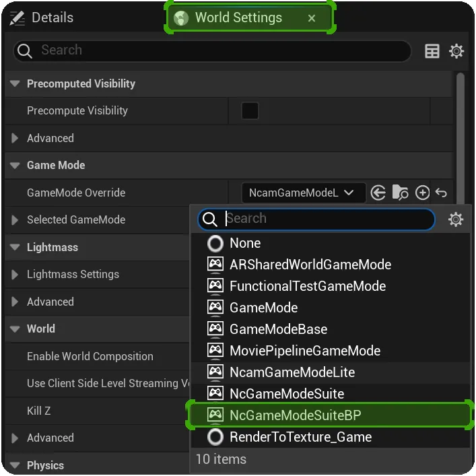The height and width of the screenshot is (476, 476).
Task: Collapse the Lightmass section
Action: point(15,247)
